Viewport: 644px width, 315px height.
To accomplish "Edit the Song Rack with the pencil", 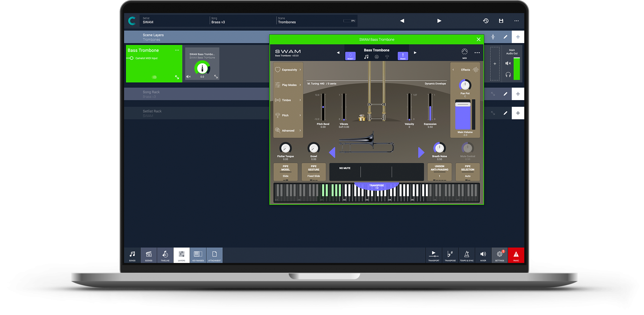I will pyautogui.click(x=505, y=94).
